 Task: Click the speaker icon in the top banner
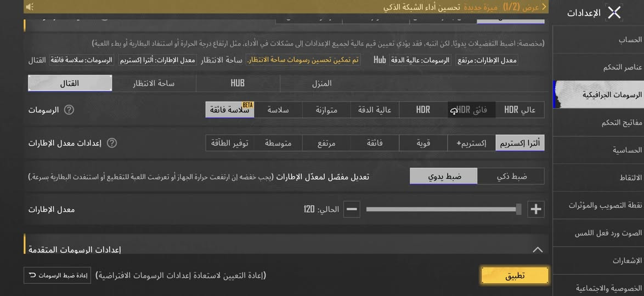click(x=30, y=7)
